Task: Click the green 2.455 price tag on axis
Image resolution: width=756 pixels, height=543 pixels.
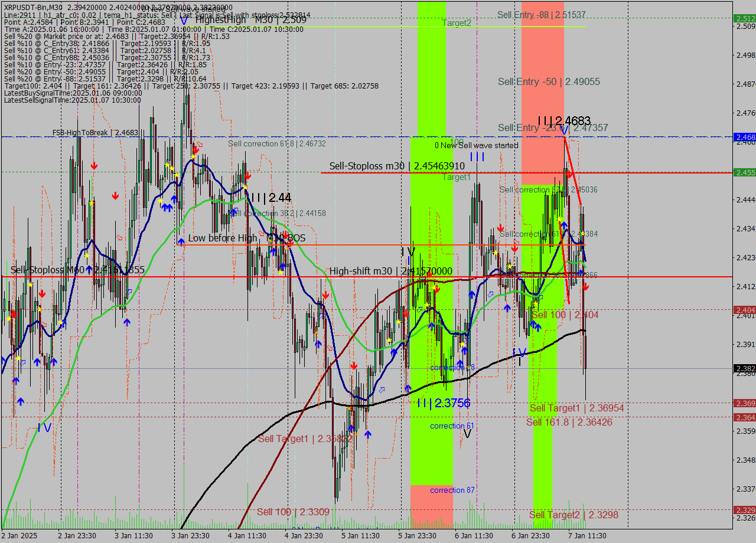Action: [745, 172]
